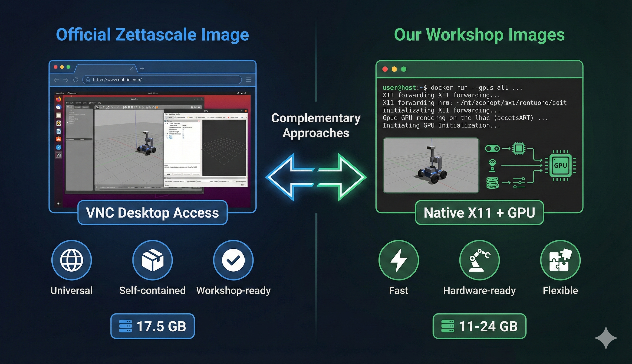Show applications grid at dock bottom
This screenshot has height=364, width=632.
59,204
